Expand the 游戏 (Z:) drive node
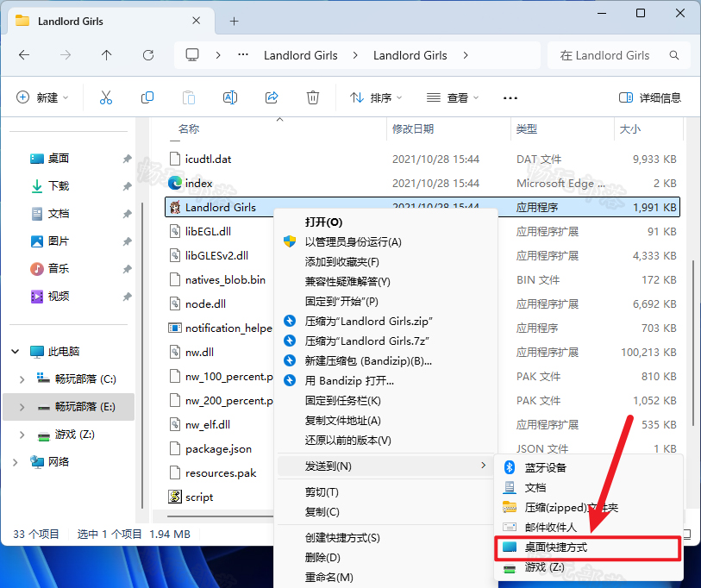701x588 pixels. coord(22,435)
